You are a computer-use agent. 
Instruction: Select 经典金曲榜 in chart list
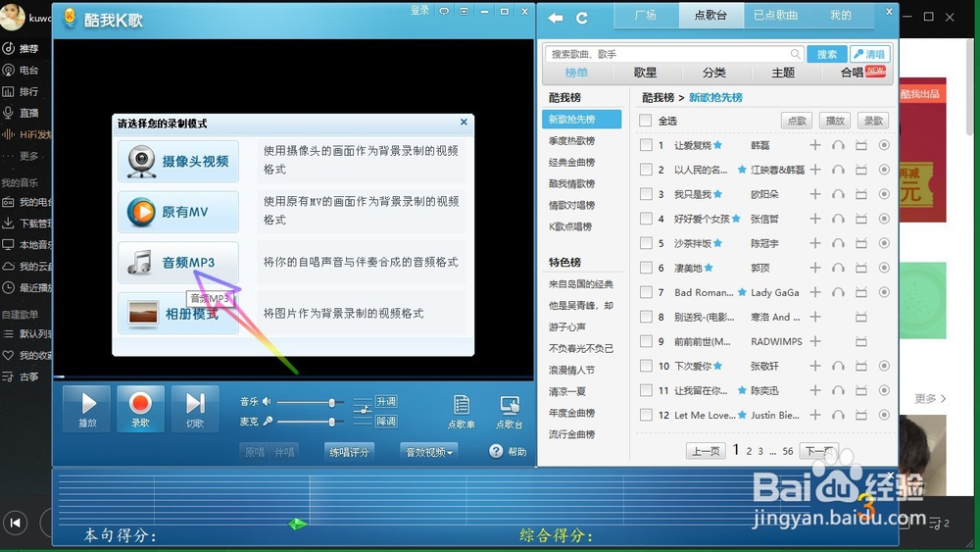point(572,162)
